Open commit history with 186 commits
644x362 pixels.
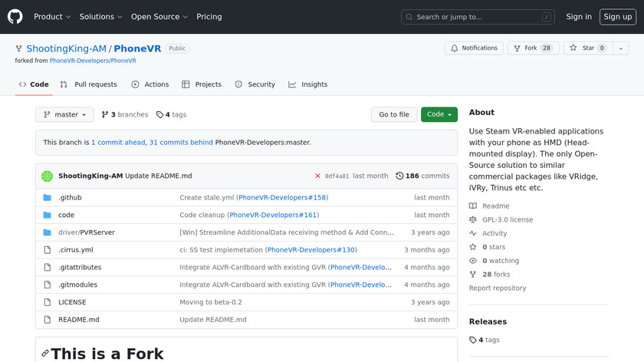click(x=422, y=176)
